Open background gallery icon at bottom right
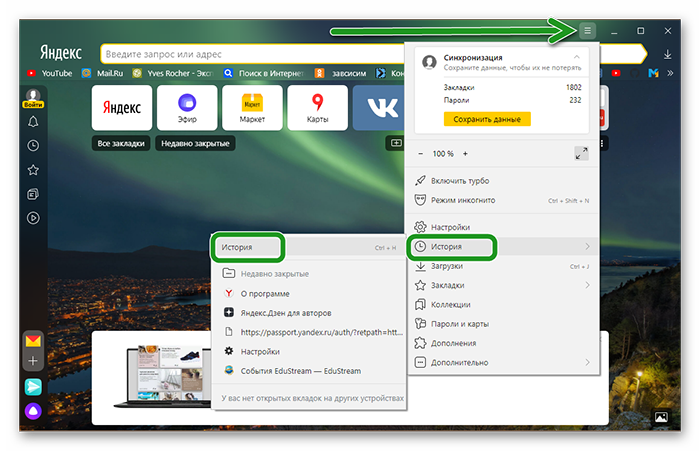The height and width of the screenshot is (451, 700). [661, 417]
